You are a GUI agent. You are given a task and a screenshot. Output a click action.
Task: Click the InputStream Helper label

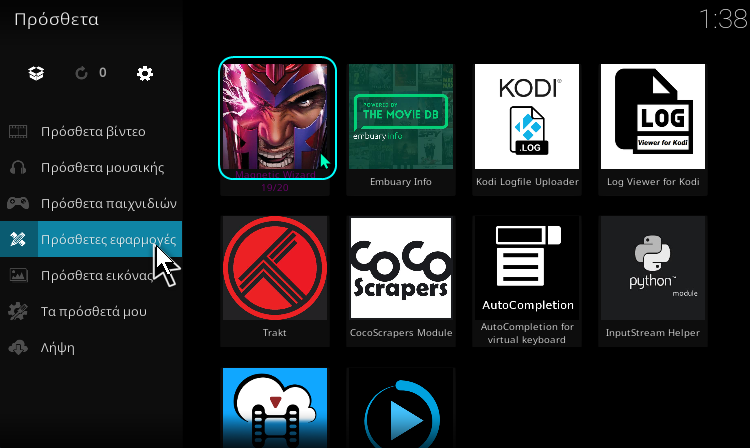pos(653,333)
